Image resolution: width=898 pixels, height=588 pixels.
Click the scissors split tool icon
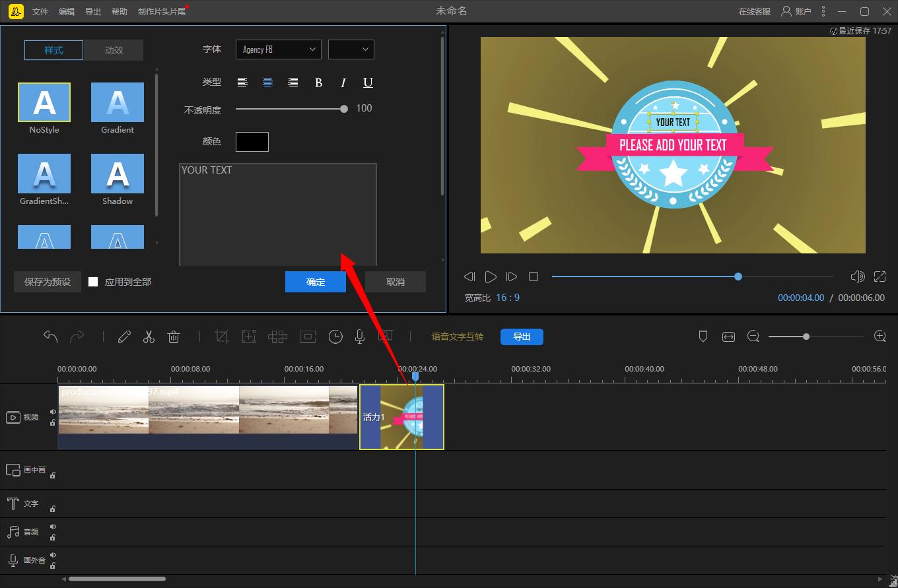[149, 337]
